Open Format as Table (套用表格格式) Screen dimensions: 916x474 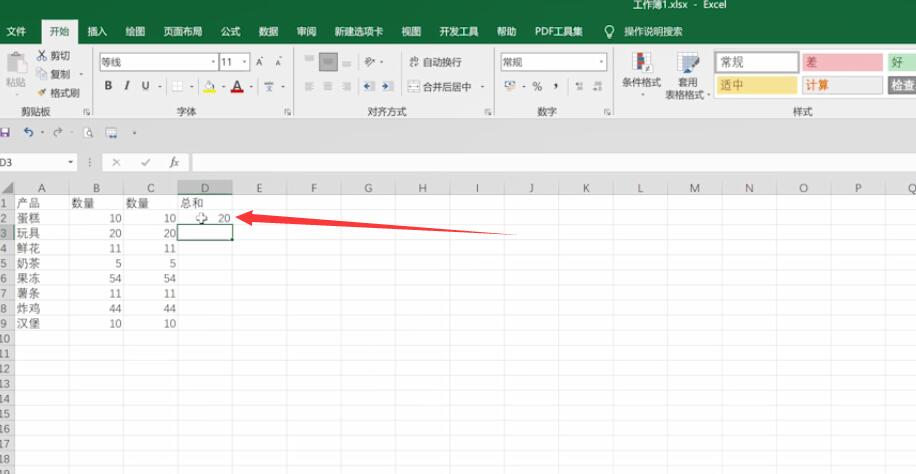click(688, 76)
